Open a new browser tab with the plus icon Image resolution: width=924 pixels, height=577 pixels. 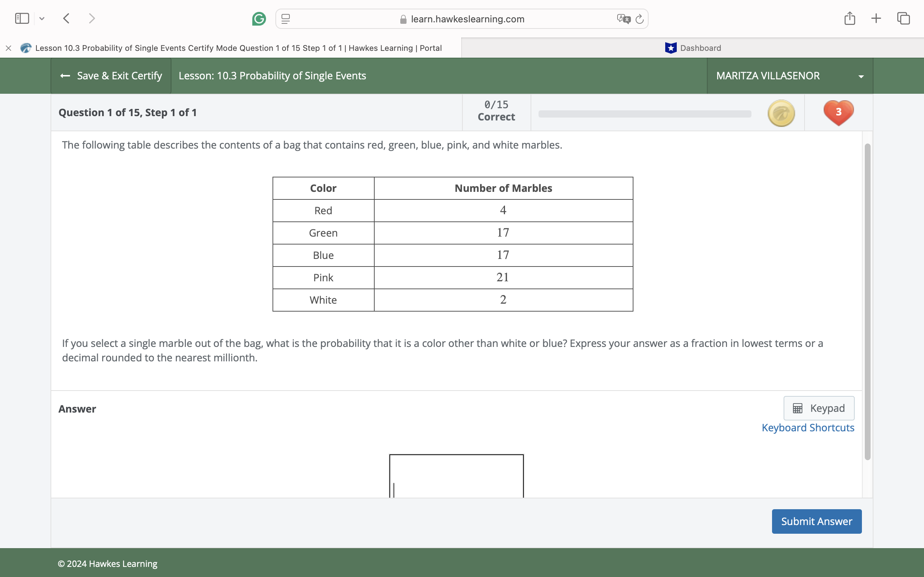point(876,18)
